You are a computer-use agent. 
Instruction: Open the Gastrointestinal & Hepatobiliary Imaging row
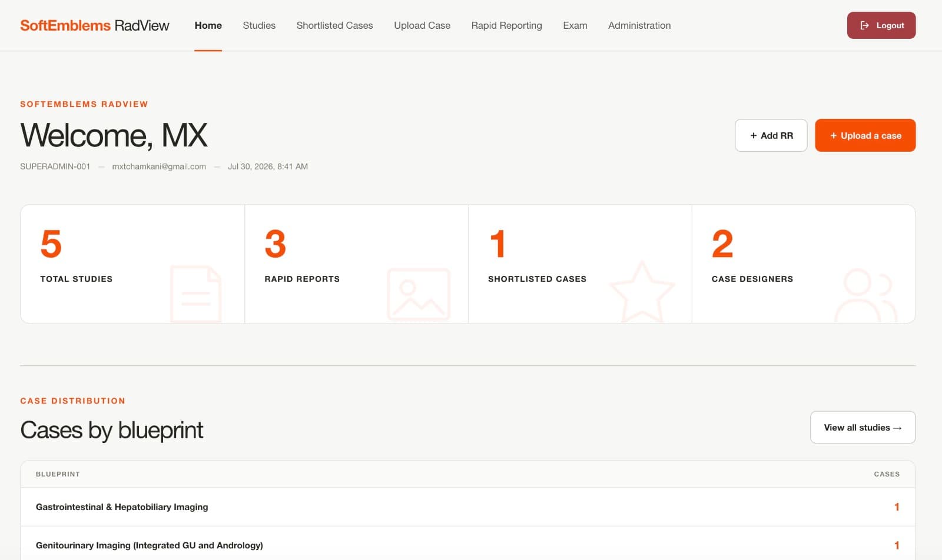tap(468, 506)
